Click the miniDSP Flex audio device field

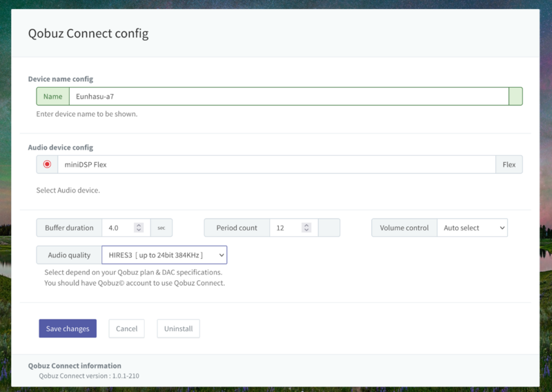(x=276, y=164)
